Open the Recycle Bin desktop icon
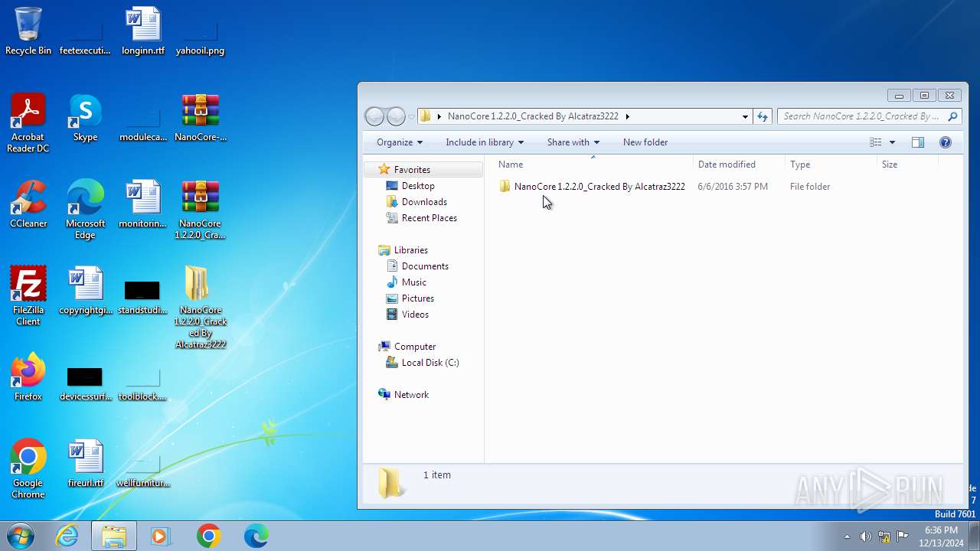980x551 pixels. tap(28, 31)
